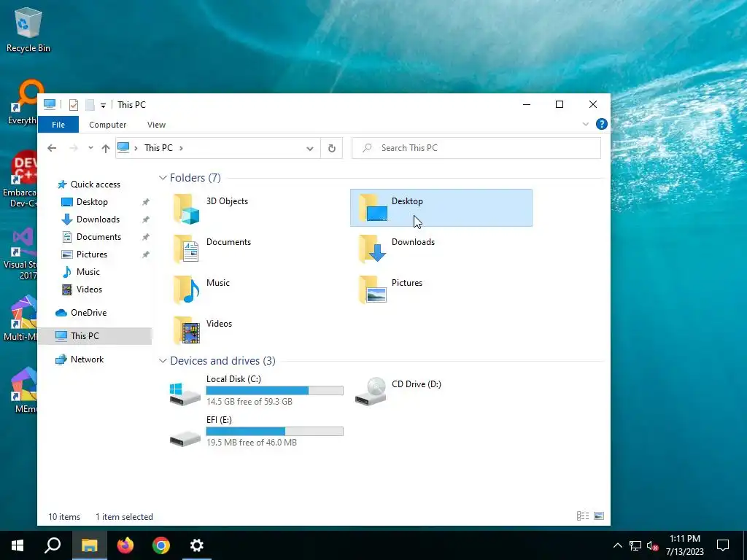Select Downloads in navigation pane
This screenshot has width=747, height=560.
click(x=97, y=219)
